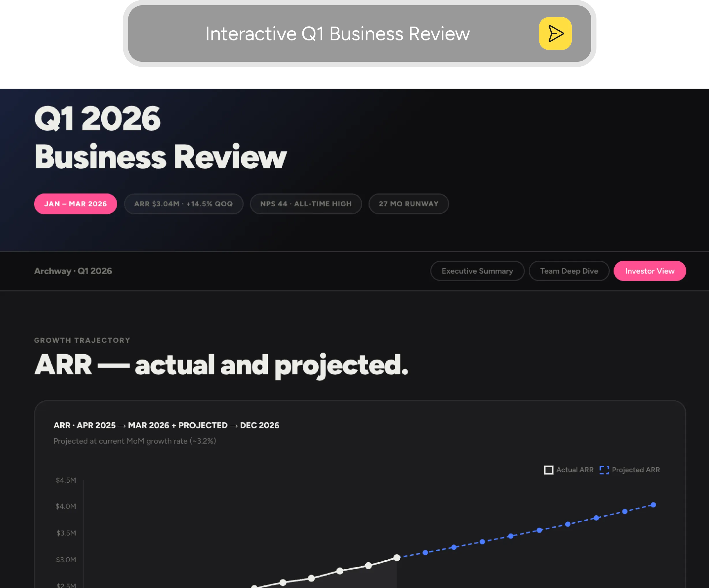Click the ARR $3.04M +14.5% QoQ pill
This screenshot has height=588, width=709.
(x=184, y=204)
